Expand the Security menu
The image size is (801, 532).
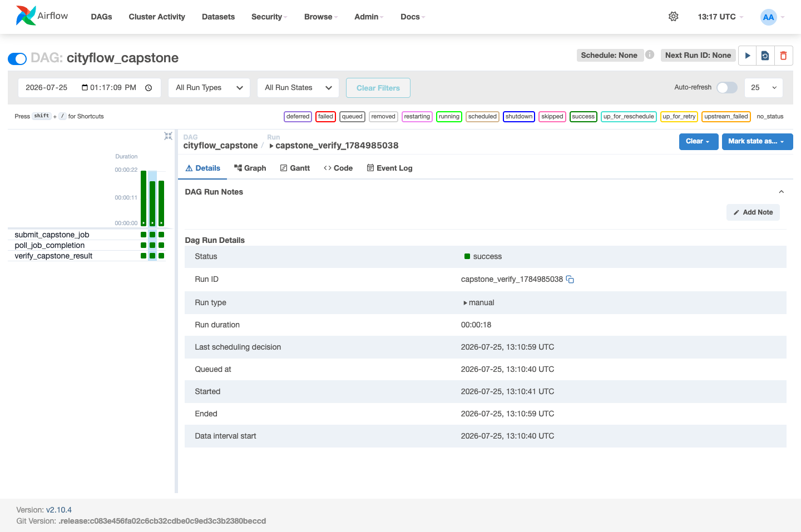[x=269, y=17]
